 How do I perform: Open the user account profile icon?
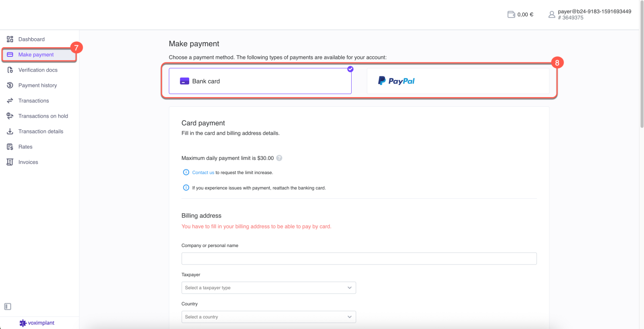[x=551, y=15]
